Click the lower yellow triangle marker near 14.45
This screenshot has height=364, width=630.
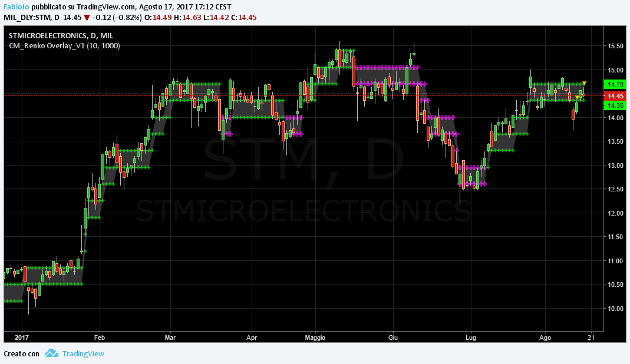tap(578, 97)
